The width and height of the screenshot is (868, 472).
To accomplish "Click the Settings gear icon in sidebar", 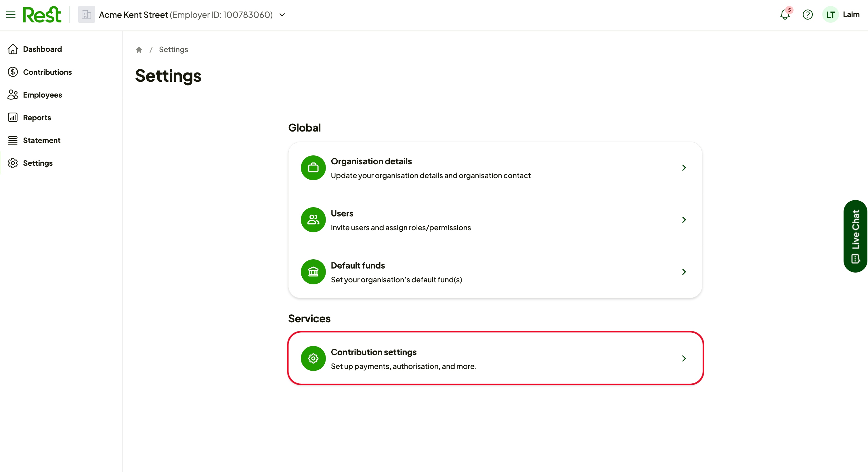I will coord(13,163).
